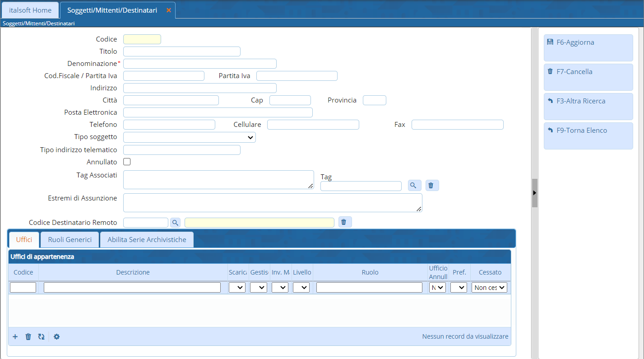Clear Codice Destinatario Remoto with trash icon
Screen dimensions: 644x359
(345, 222)
